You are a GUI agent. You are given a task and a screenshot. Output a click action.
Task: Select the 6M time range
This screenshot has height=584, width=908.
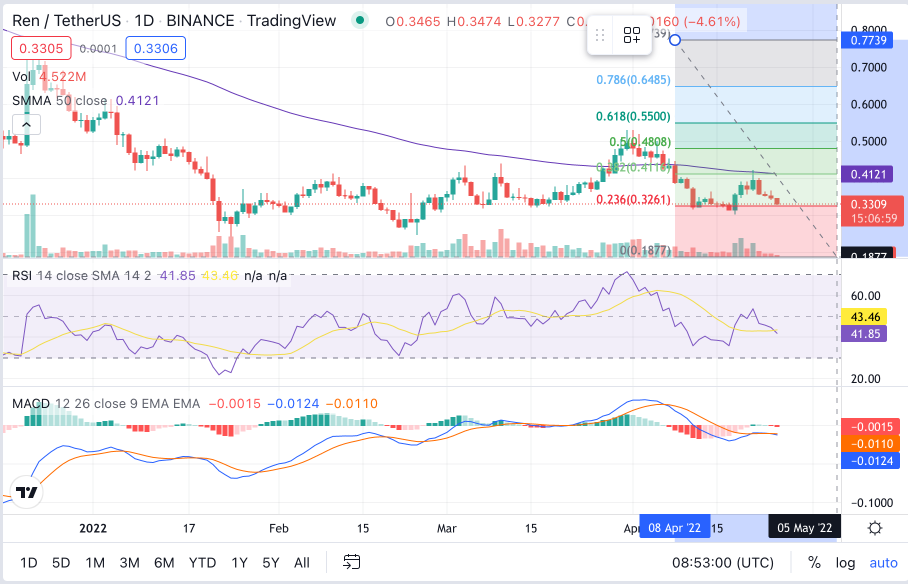click(164, 563)
